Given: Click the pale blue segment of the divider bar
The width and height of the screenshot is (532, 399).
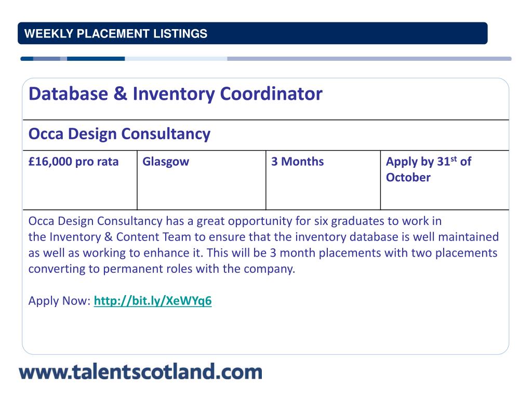Looking at the screenshot, I should pos(176,59).
